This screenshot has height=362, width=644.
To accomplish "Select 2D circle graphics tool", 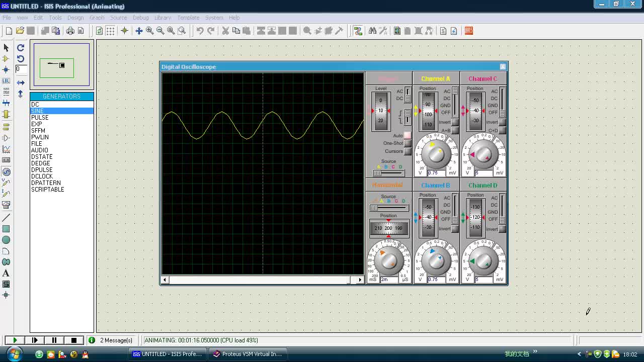I will [x=6, y=240].
